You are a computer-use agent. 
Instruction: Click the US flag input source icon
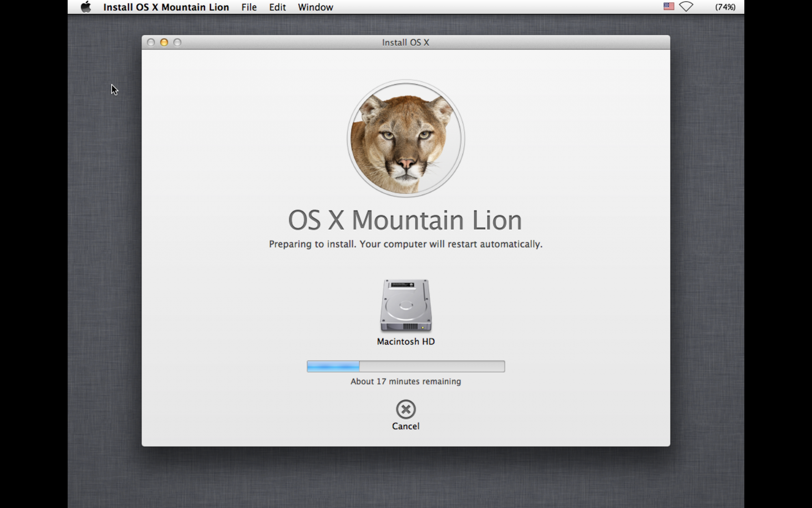669,7
